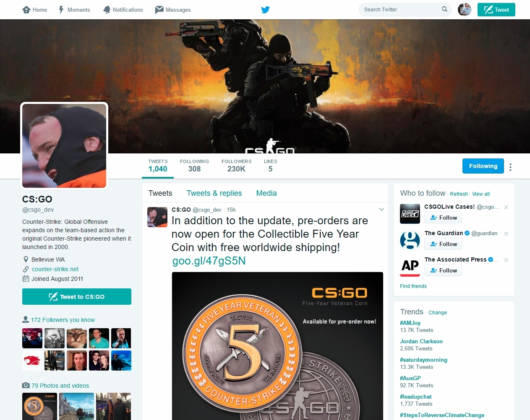Click the location pin for Bellevue WA
The height and width of the screenshot is (420, 530).
click(x=25, y=259)
